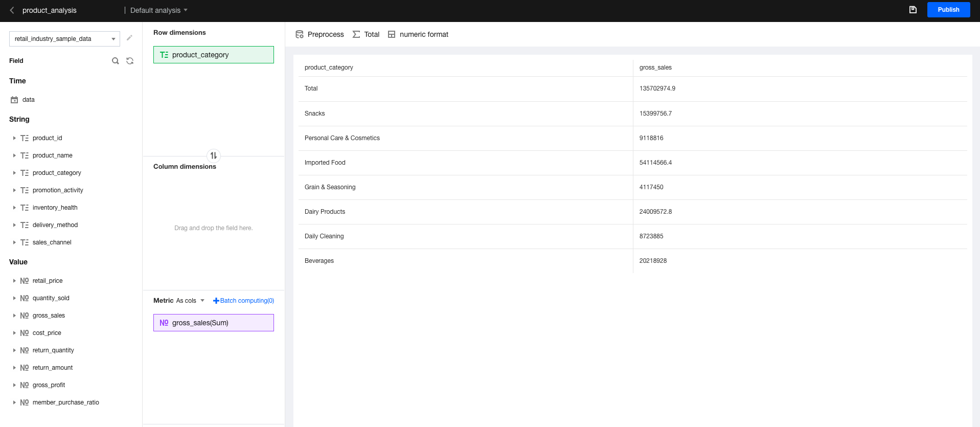Click the save icon next to Publish
980x427 pixels.
pyautogui.click(x=913, y=10)
